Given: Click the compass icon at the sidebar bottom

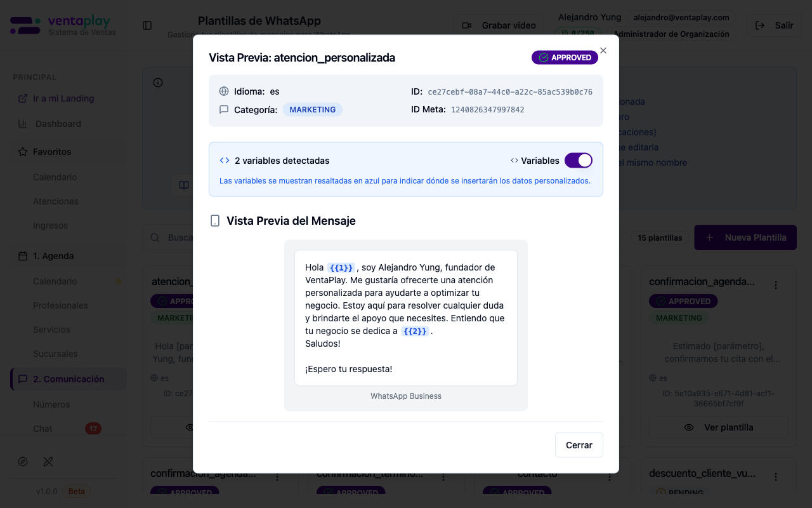Looking at the screenshot, I should pyautogui.click(x=23, y=462).
